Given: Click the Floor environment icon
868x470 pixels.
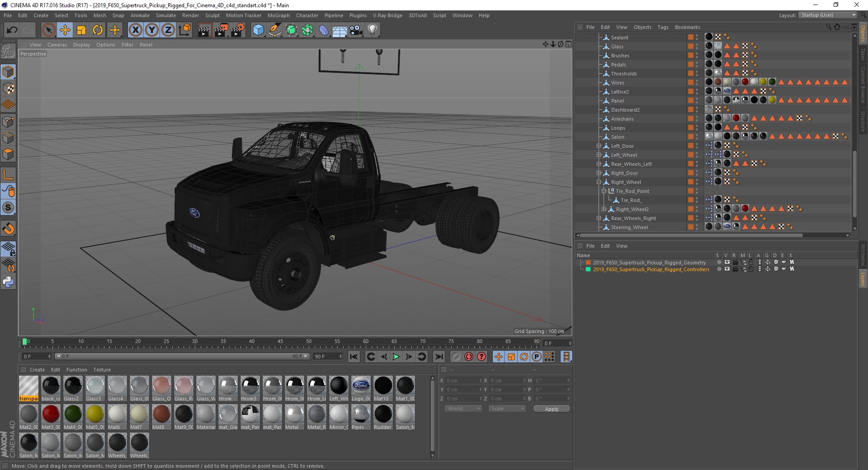Looking at the screenshot, I should (x=340, y=30).
